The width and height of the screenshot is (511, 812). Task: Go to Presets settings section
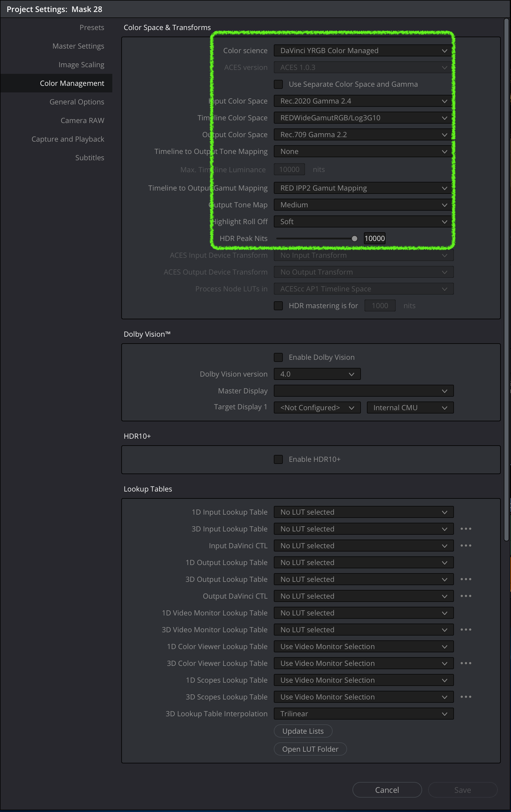(x=92, y=27)
